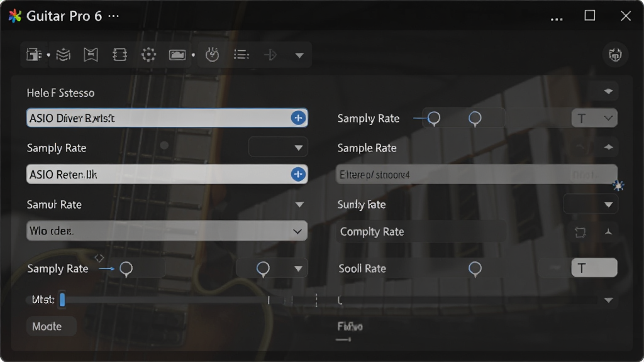Open the Samply Rate dropdown below ASIO Diver
This screenshot has height=362, width=644.
pyautogui.click(x=277, y=148)
